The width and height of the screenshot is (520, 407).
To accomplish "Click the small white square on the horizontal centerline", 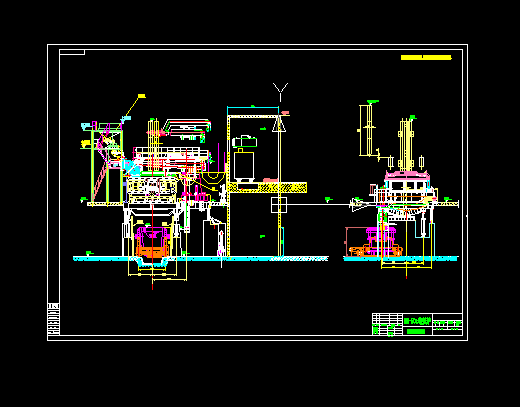I will tap(279, 205).
